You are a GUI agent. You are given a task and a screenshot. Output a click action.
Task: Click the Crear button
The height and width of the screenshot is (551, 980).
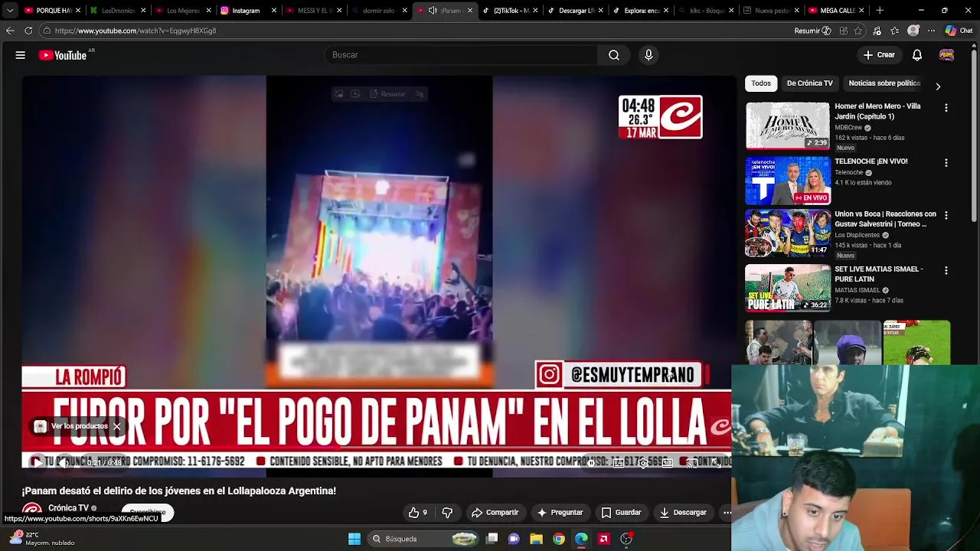[x=879, y=55]
